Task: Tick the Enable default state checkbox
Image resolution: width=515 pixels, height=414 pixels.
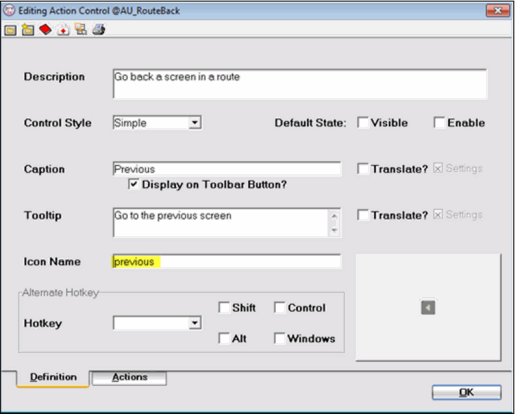Action: [439, 123]
